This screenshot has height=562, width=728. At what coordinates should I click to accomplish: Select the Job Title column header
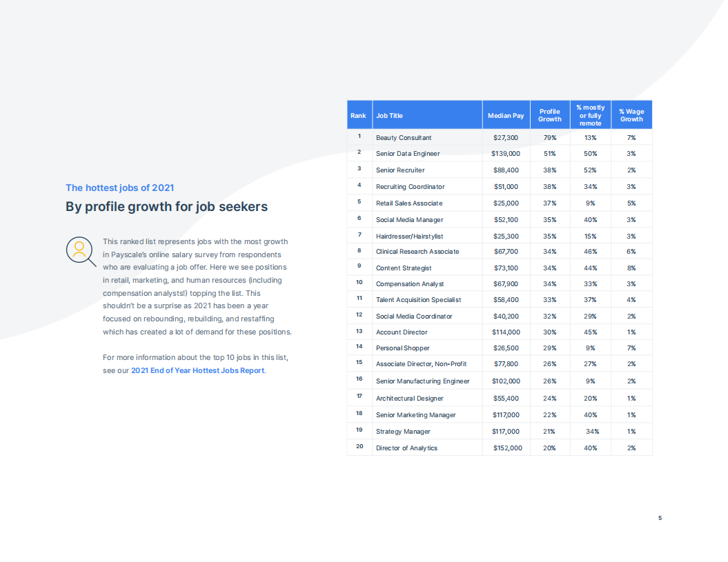pos(389,116)
